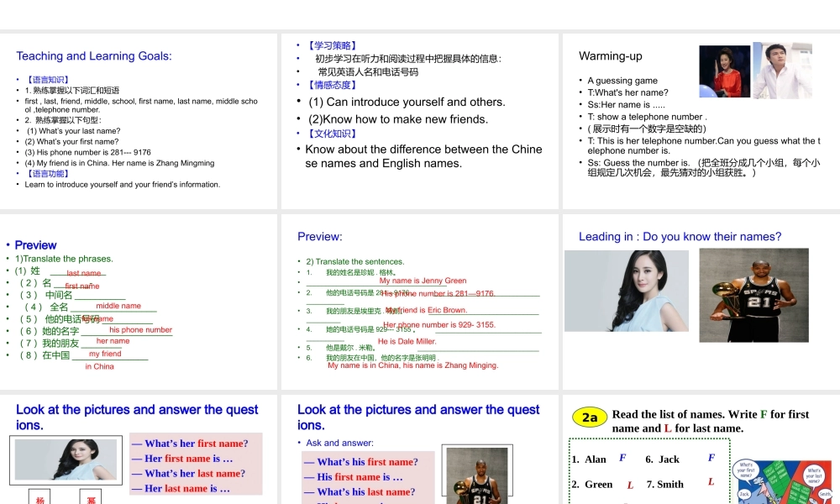Click the man in white shirt photo
This screenshot has height=504, width=840.
(x=782, y=71)
